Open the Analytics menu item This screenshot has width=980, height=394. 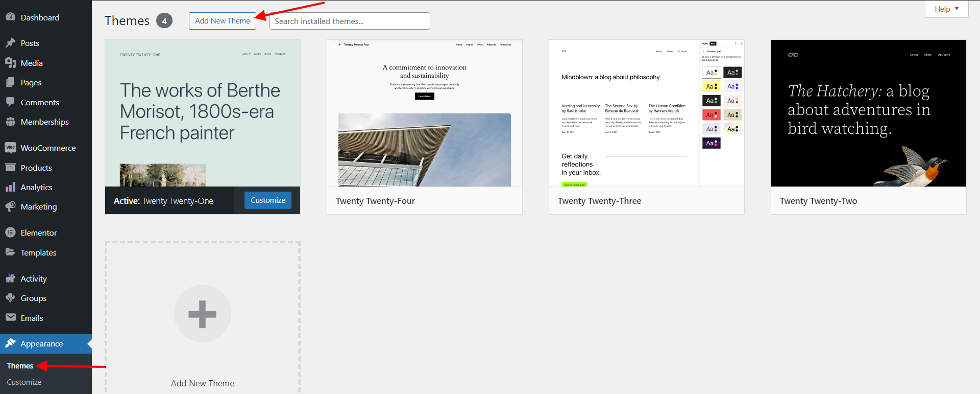pyautogui.click(x=46, y=187)
